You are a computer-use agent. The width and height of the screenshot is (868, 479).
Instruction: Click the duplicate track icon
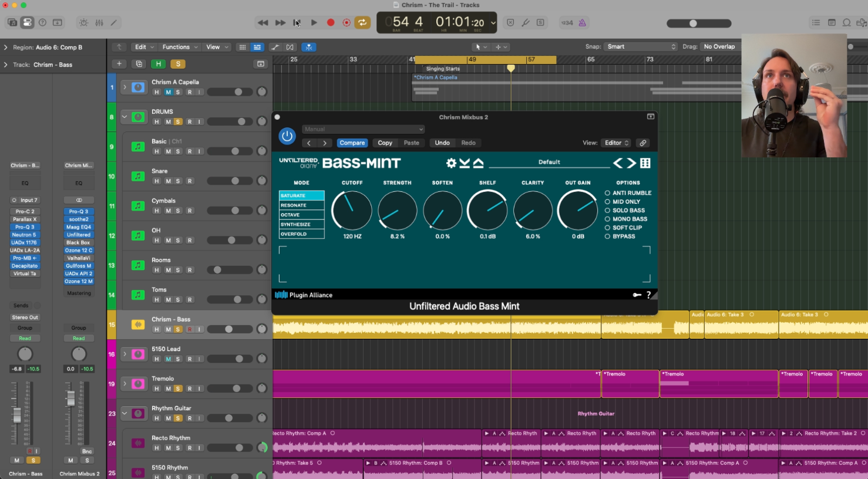[x=139, y=64]
